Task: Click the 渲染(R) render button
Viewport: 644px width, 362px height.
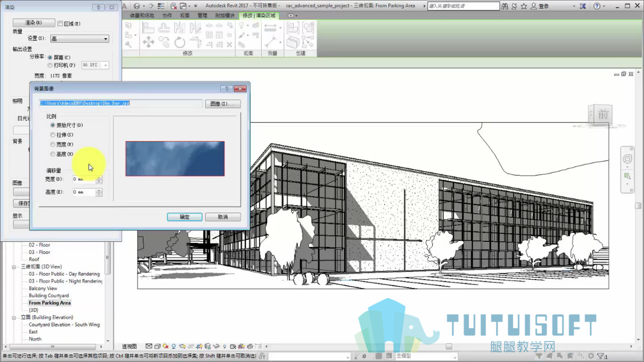Action: click(x=33, y=23)
